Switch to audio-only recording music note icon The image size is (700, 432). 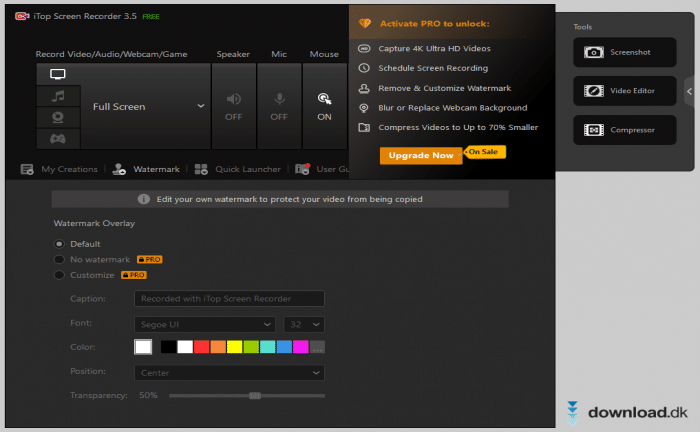coord(58,96)
